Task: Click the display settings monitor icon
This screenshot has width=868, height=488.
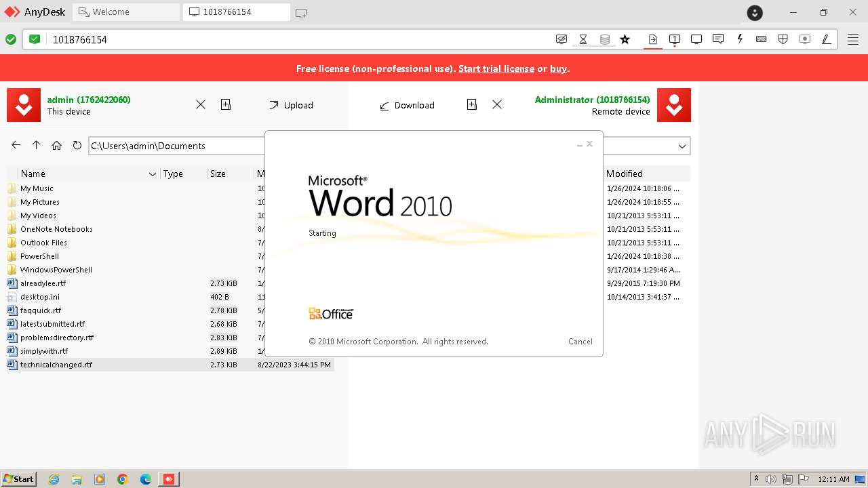Action: [696, 39]
